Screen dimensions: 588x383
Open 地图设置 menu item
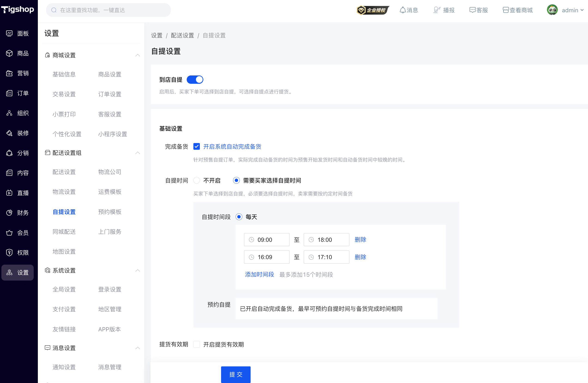(64, 252)
